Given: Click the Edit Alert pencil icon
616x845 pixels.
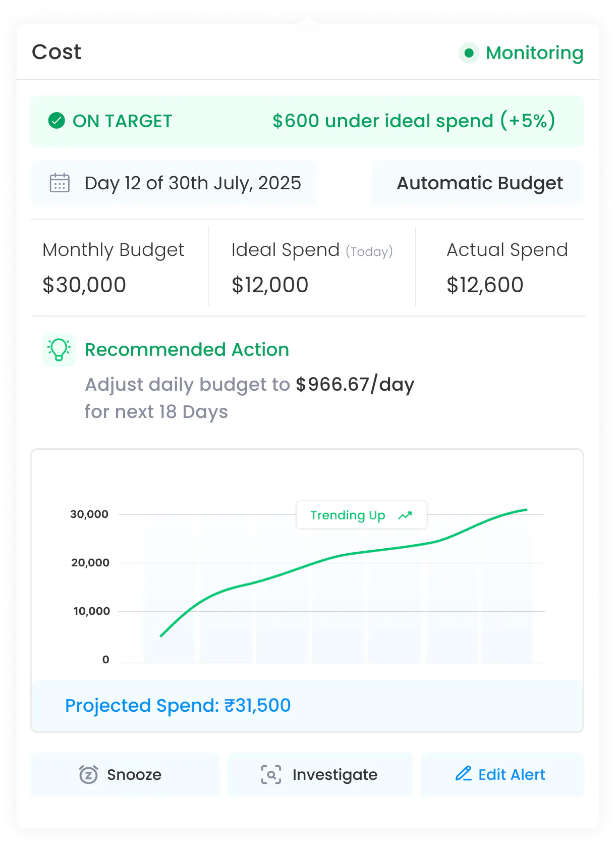Looking at the screenshot, I should click(463, 774).
